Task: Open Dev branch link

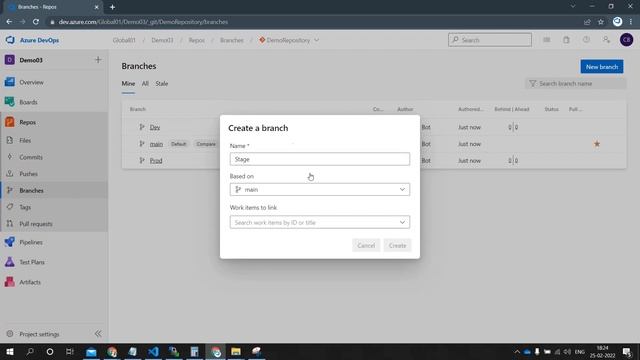Action: (155, 127)
